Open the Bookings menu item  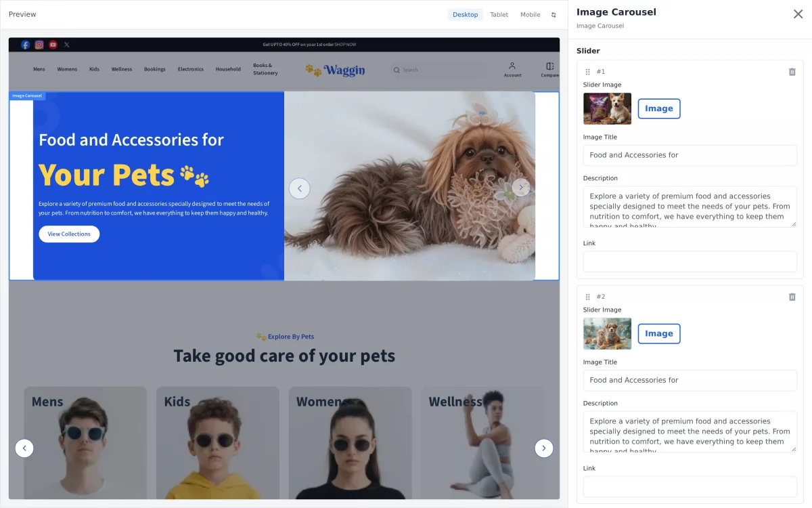(155, 69)
